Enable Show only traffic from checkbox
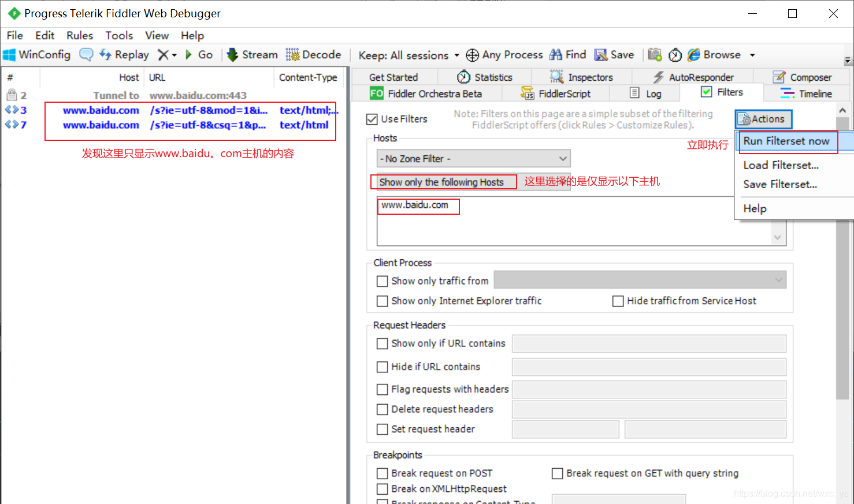 click(x=382, y=281)
